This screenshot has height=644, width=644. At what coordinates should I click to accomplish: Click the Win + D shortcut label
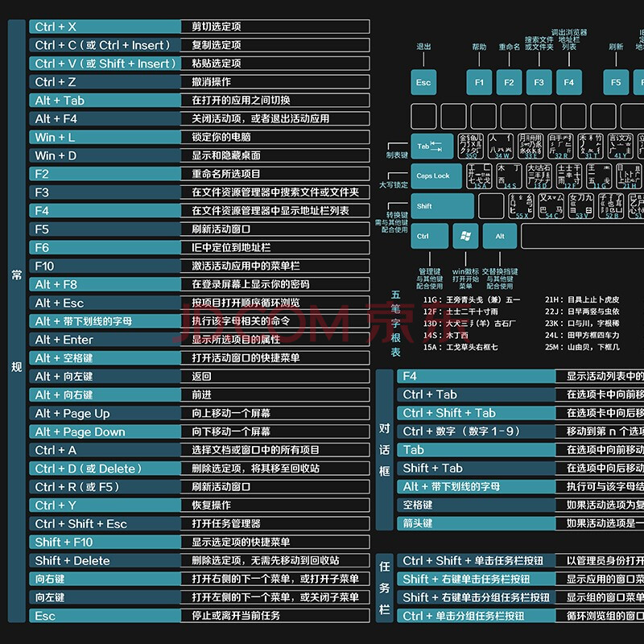105,155
